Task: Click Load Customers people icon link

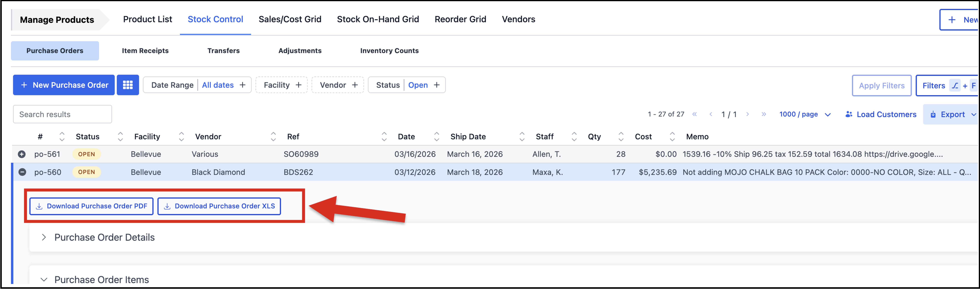Action: tap(880, 114)
